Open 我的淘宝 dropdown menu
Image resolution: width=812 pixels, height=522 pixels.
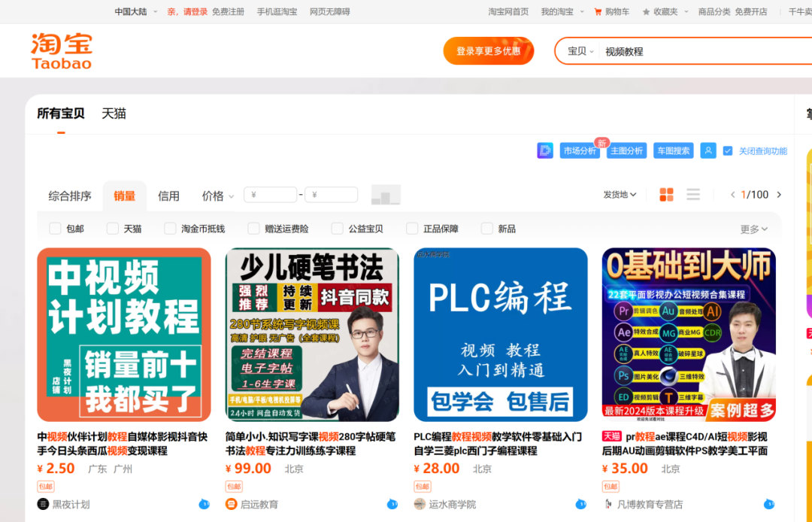pos(562,11)
